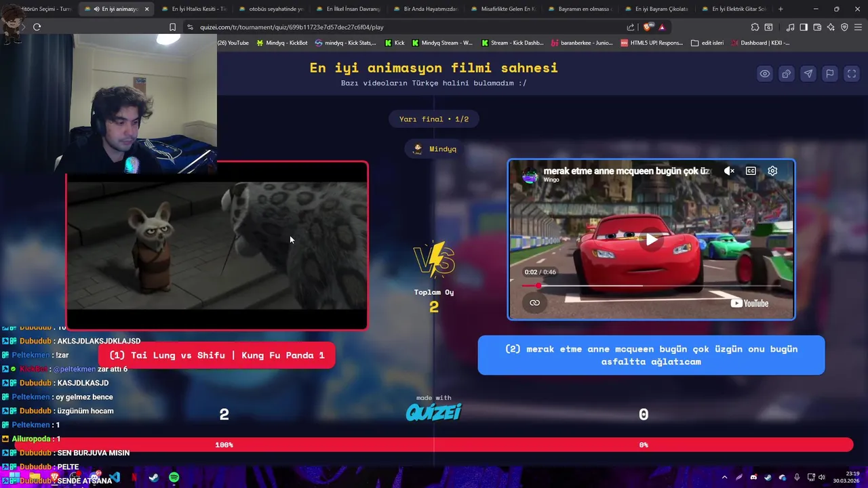Open Steam from the taskbar
868x488 pixels.
click(154, 478)
